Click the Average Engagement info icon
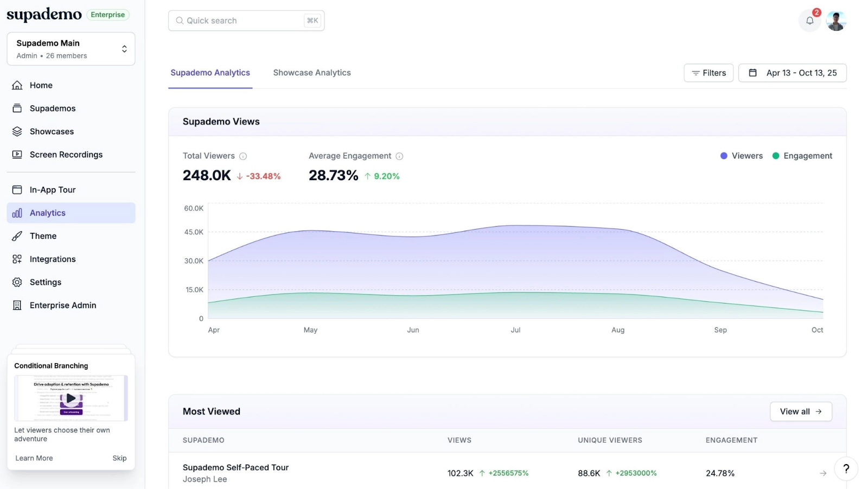The width and height of the screenshot is (868, 489). pos(399,156)
